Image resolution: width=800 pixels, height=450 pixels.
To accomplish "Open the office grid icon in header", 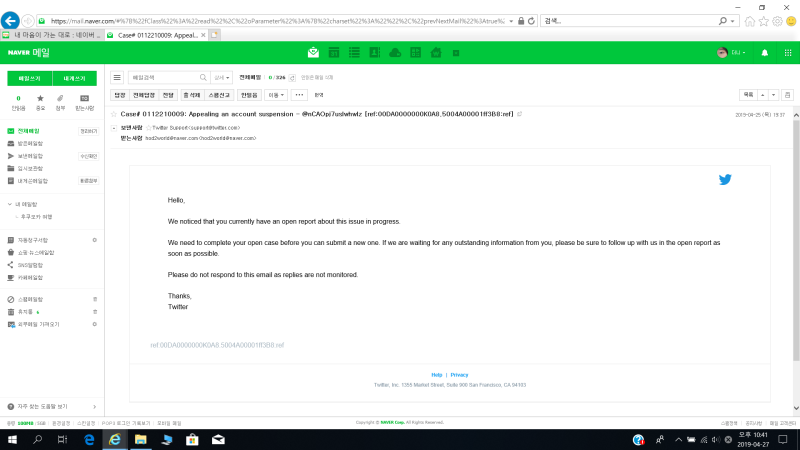I will point(415,53).
